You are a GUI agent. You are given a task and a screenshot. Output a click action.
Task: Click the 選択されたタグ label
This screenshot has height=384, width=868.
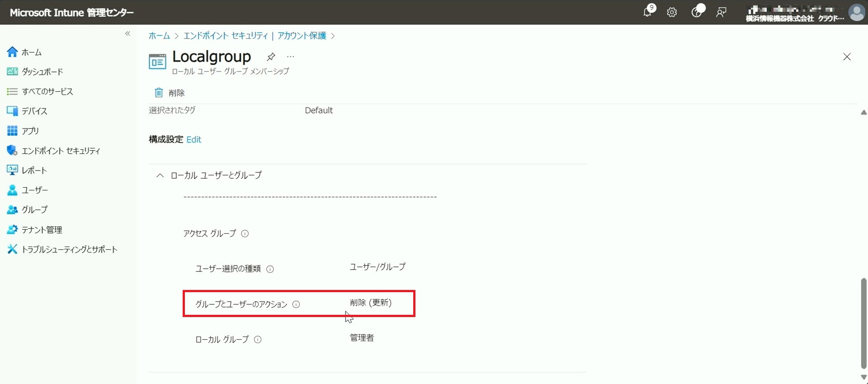point(172,110)
